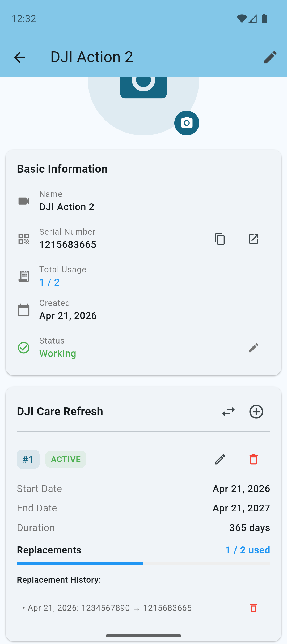
Task: Copy the serial number 1215683665
Action: (219, 239)
